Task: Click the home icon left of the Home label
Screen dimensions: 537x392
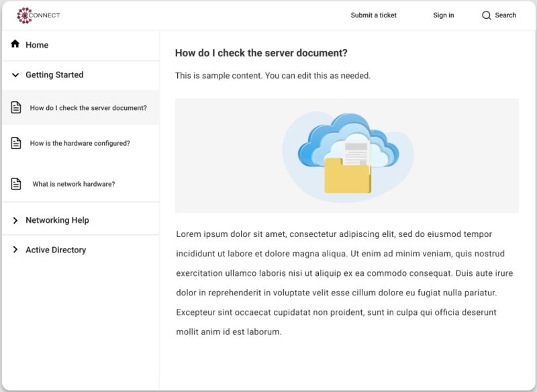Action: (x=13, y=43)
